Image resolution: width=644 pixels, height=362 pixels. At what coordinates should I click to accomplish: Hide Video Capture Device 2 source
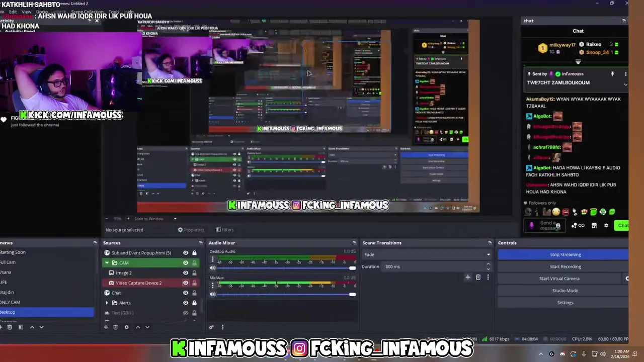pyautogui.click(x=186, y=283)
